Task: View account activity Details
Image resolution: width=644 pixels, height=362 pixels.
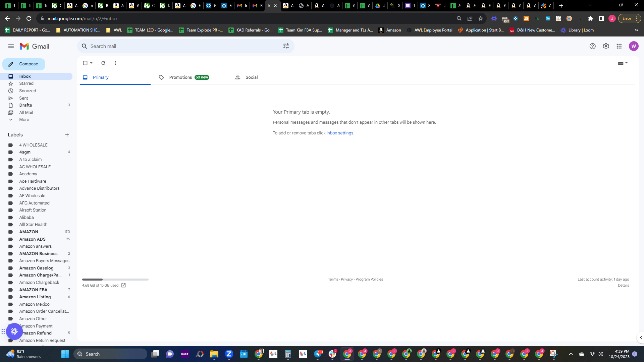Action: 624,285
